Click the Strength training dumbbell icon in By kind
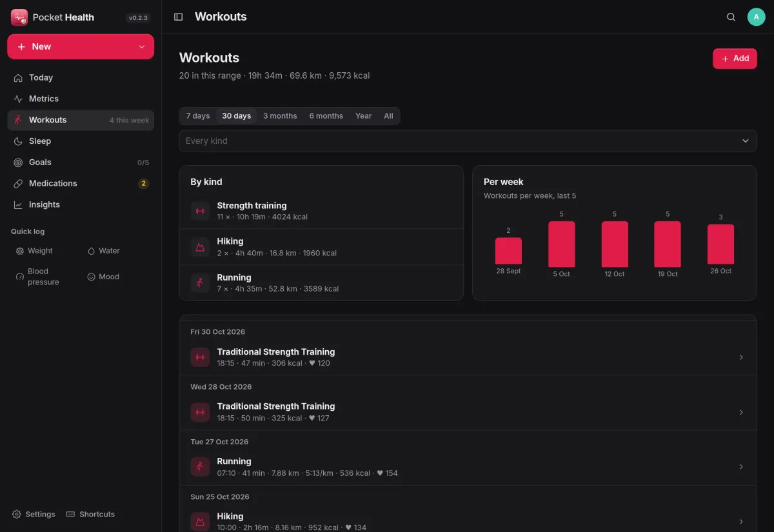This screenshot has width=774, height=532. coord(200,211)
